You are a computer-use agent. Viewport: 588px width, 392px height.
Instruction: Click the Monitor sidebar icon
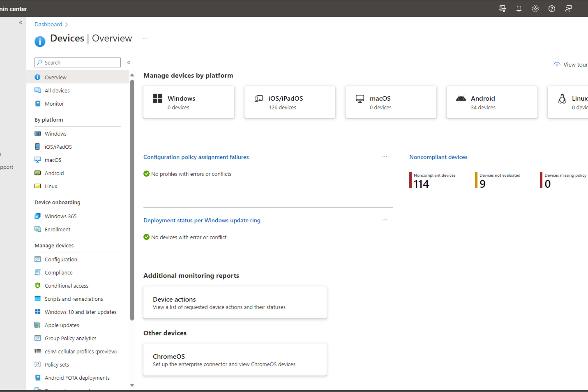click(x=38, y=104)
